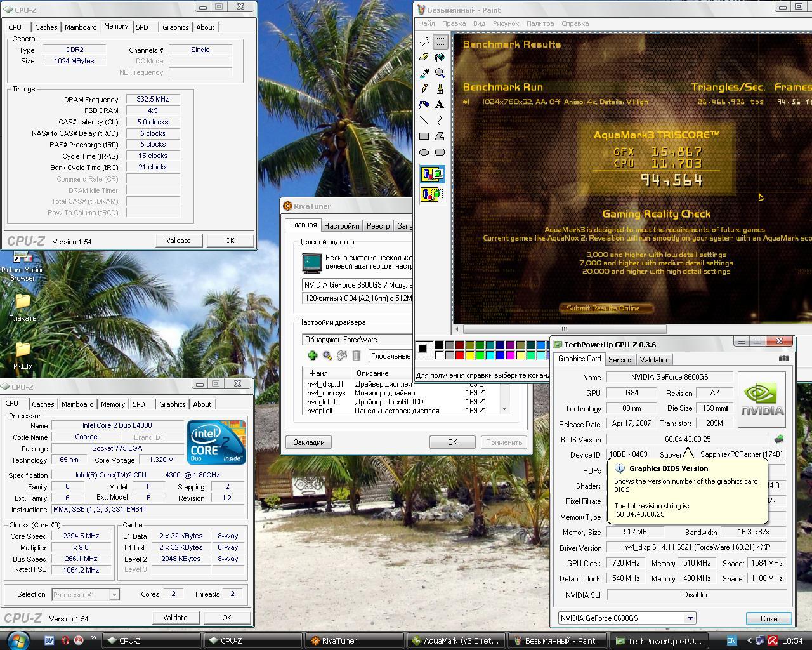Screen dimensions: 812x650
Task: Choose the Rounded rectangle tool in Paint
Action: coord(440,152)
